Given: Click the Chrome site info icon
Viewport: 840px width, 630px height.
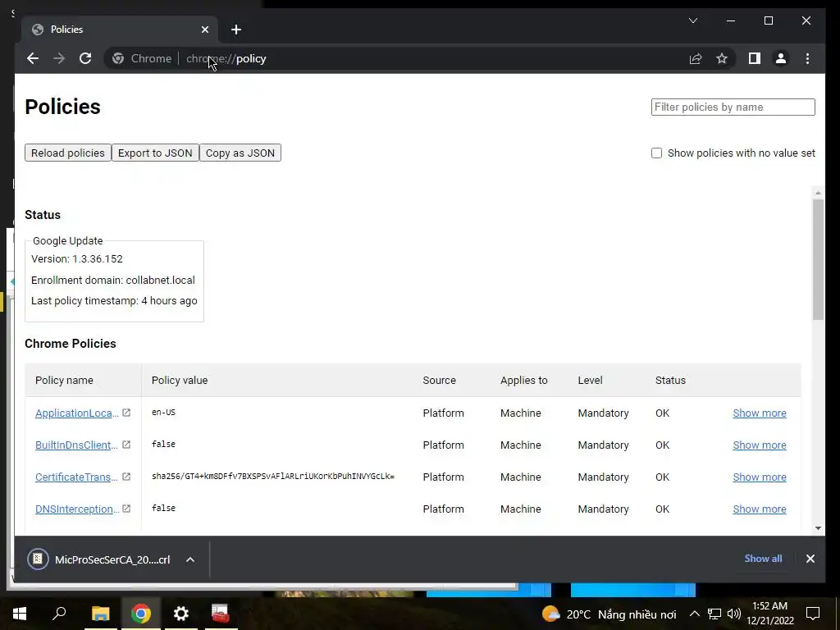Looking at the screenshot, I should [x=118, y=58].
